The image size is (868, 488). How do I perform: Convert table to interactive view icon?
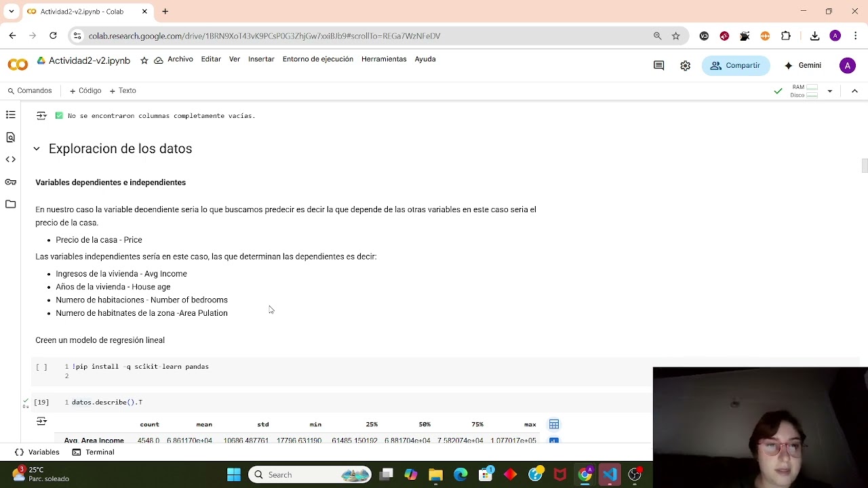554,424
